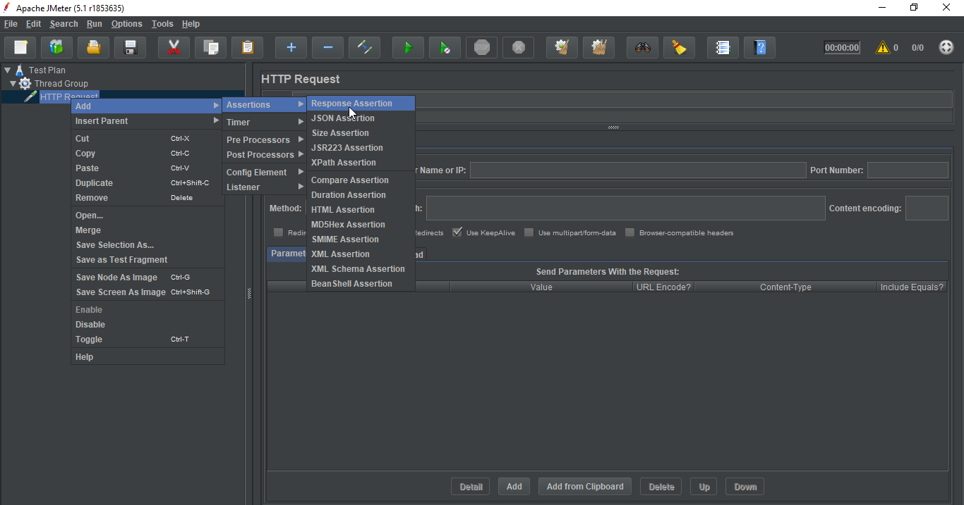This screenshot has width=964, height=505.
Task: Click the Clear results broom icon
Action: 562,47
